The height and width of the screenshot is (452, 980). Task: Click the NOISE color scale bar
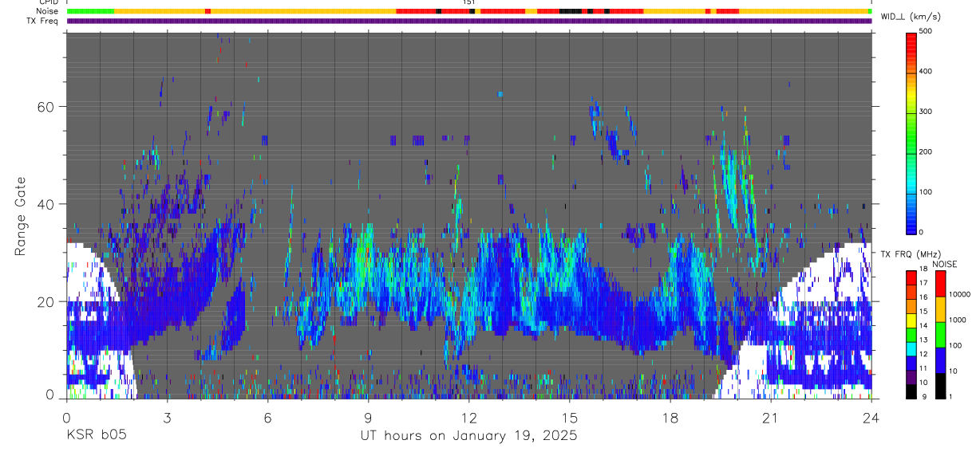point(939,334)
